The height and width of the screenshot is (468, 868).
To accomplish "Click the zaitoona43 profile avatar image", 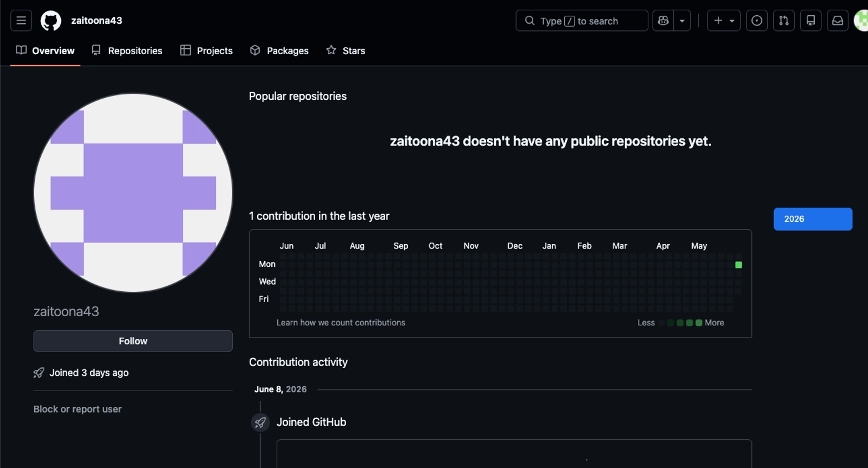I will (x=133, y=193).
